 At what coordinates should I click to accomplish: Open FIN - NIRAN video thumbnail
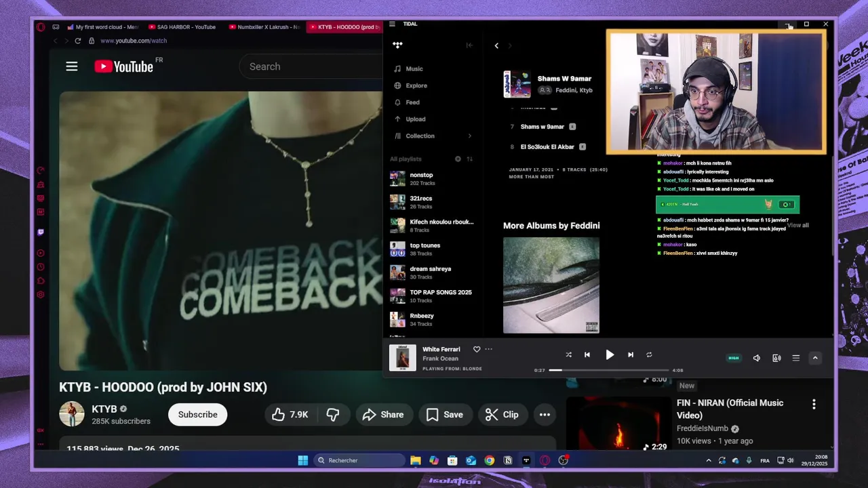pyautogui.click(x=618, y=424)
